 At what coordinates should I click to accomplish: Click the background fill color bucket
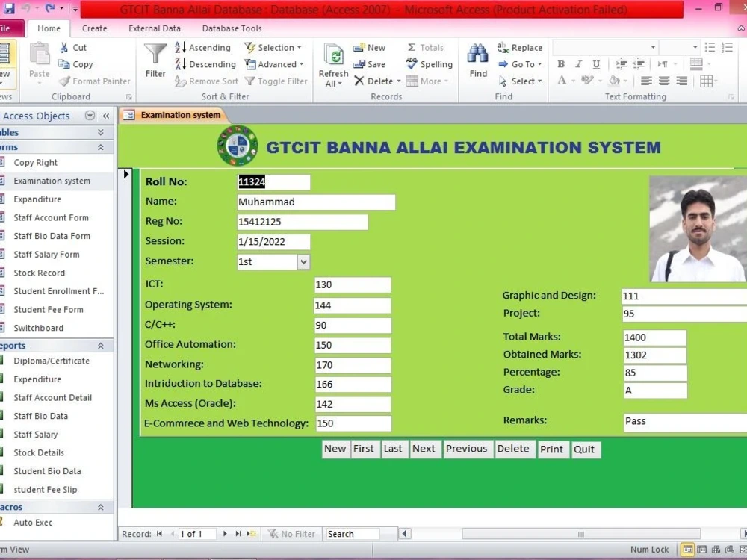click(x=615, y=81)
